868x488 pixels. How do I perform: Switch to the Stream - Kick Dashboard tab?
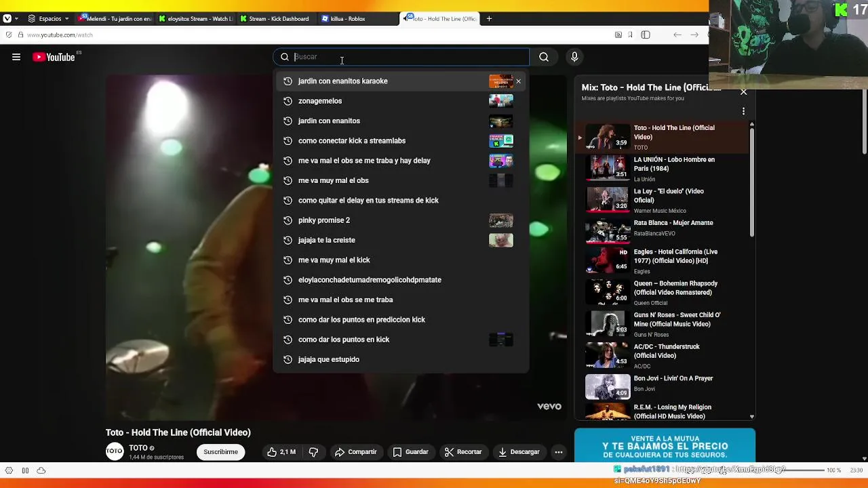click(x=277, y=19)
